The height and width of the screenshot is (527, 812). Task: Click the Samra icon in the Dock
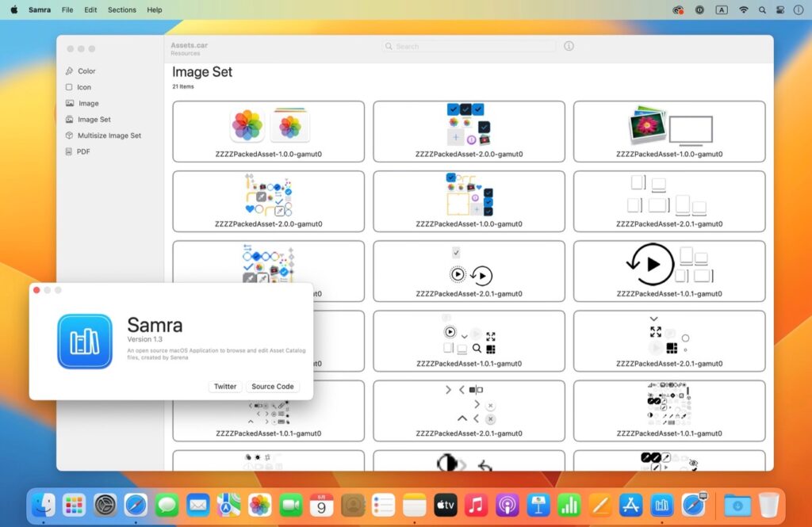point(662,505)
